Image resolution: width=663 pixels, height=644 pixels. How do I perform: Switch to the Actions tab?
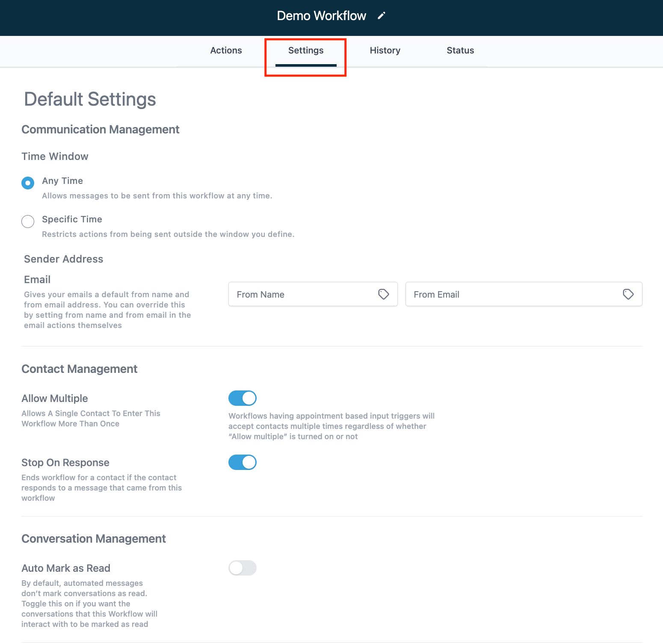[226, 50]
